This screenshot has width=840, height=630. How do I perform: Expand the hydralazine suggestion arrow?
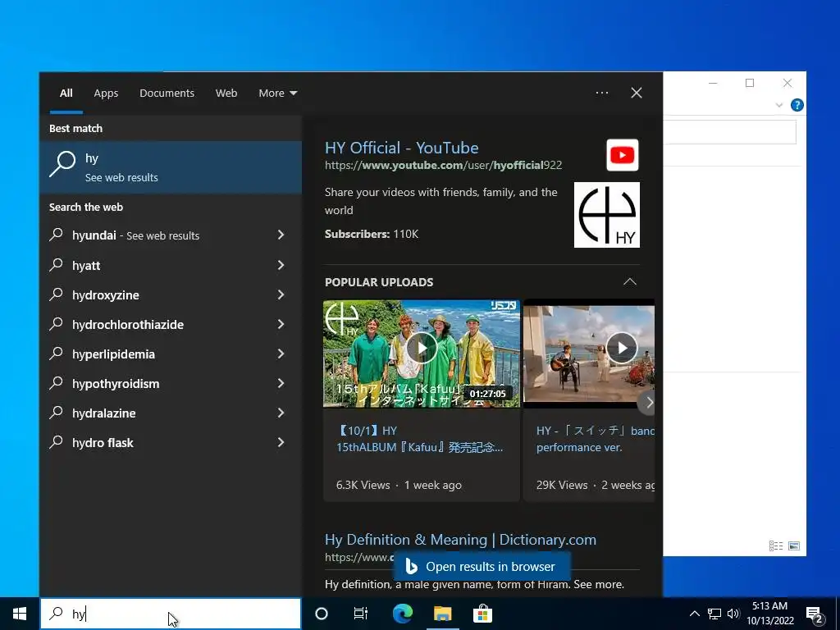click(x=281, y=412)
